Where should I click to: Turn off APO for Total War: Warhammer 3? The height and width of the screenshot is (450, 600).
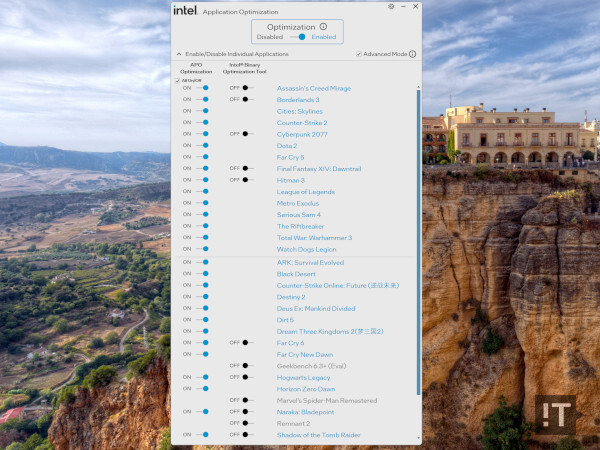coord(202,237)
